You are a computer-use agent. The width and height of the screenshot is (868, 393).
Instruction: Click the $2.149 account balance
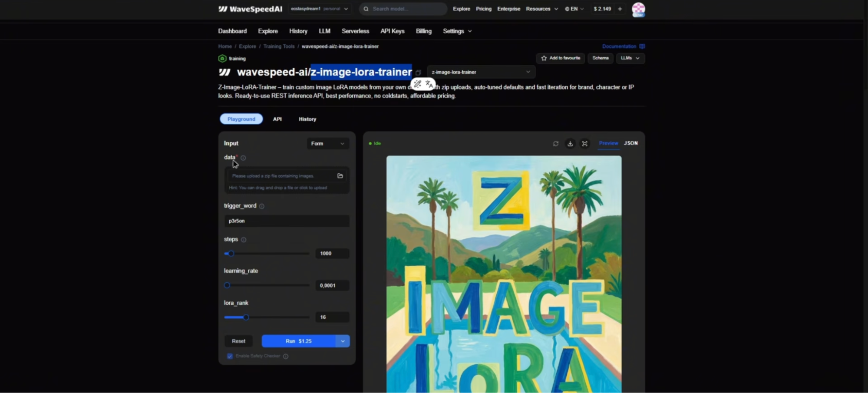[x=602, y=9]
